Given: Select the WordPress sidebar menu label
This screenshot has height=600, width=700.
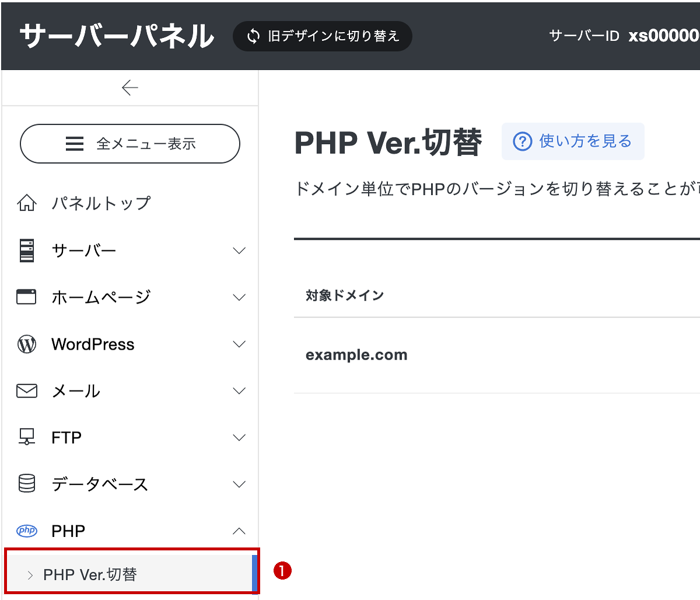Looking at the screenshot, I should 93,344.
